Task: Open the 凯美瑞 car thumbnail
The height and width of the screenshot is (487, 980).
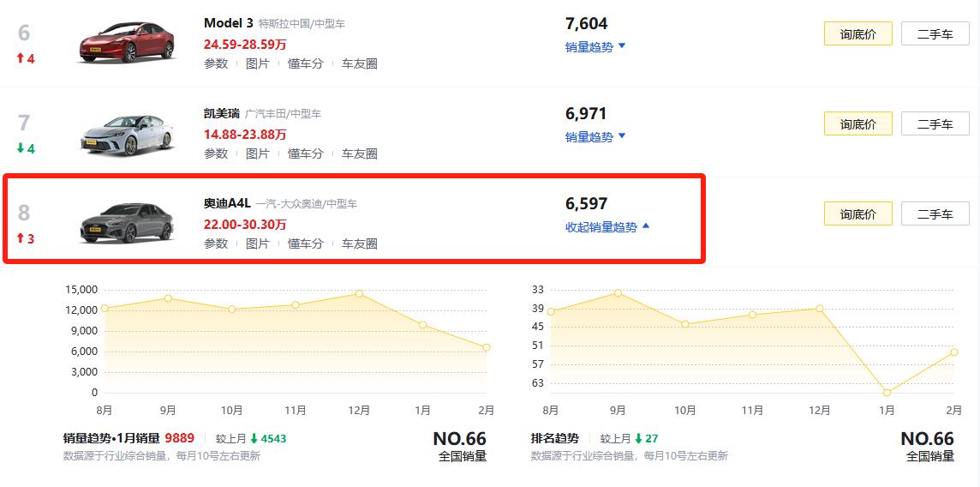Action: [x=126, y=135]
